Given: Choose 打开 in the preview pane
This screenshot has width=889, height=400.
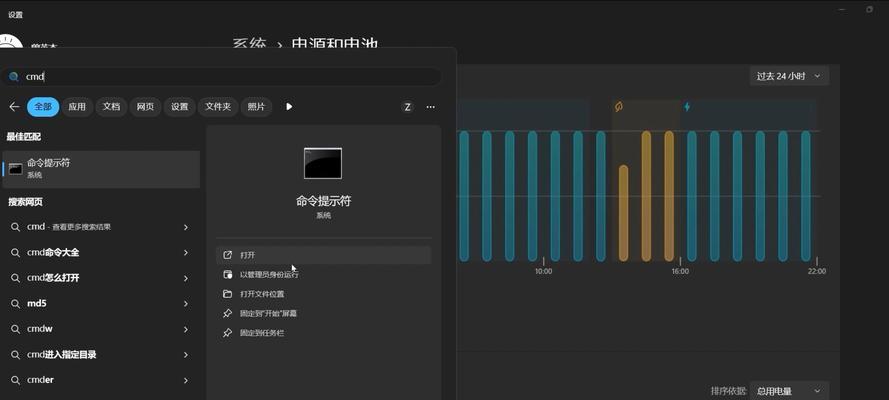Looking at the screenshot, I should point(324,255).
